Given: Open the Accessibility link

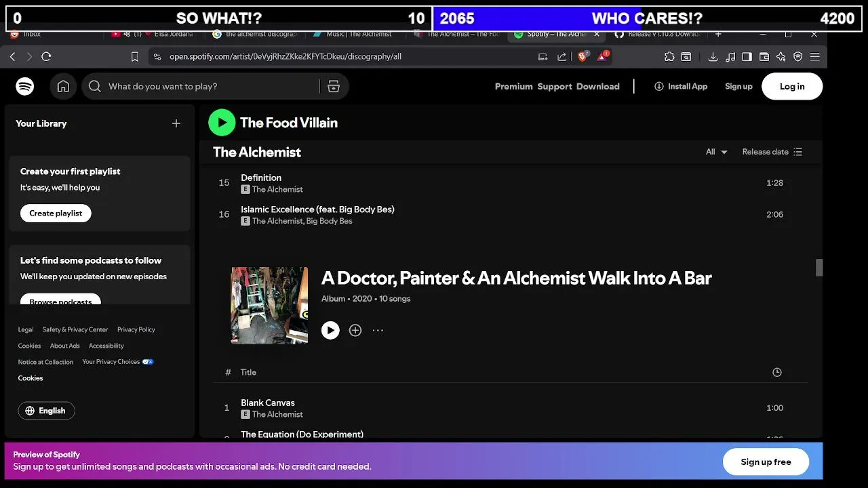Looking at the screenshot, I should (106, 346).
